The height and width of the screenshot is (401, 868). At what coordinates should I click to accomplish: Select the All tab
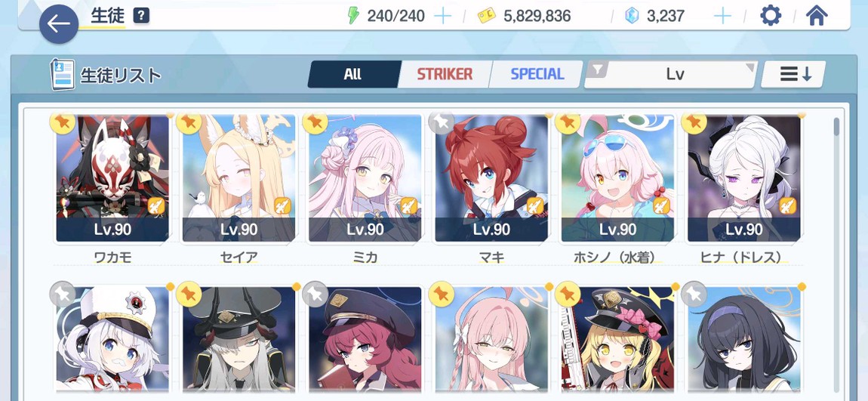[x=352, y=74]
